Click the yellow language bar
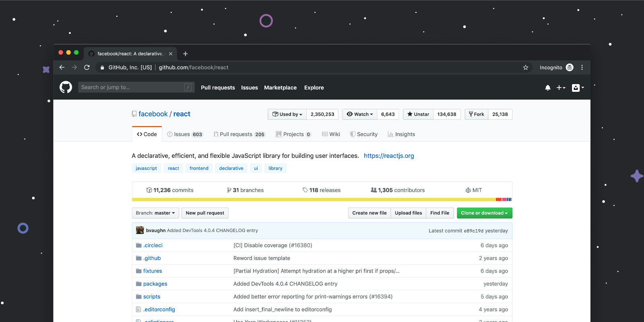The width and height of the screenshot is (644, 322). (x=313, y=200)
